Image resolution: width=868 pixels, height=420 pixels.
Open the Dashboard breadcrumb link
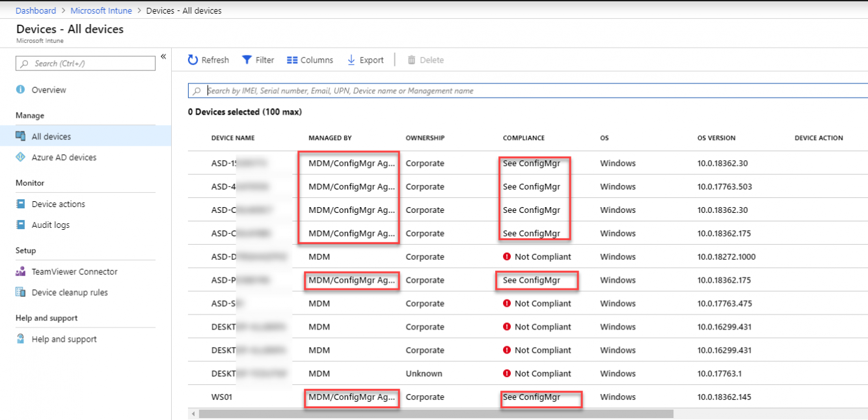point(36,10)
